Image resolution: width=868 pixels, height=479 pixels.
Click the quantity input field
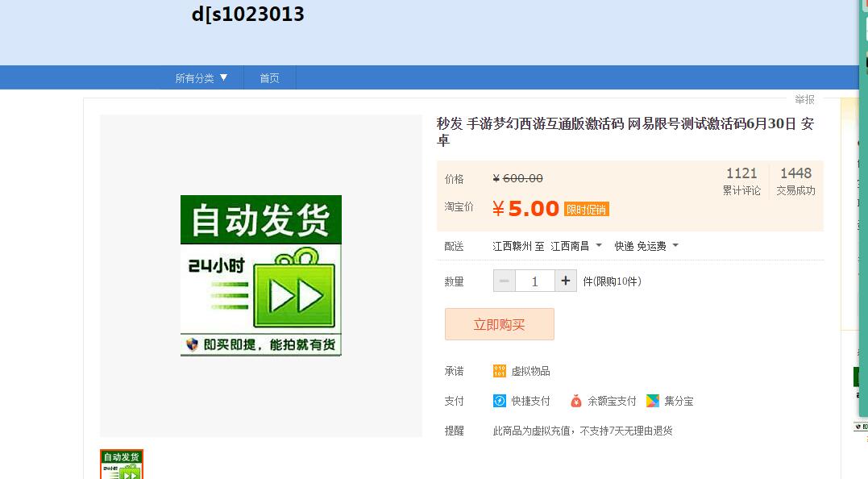click(x=535, y=281)
